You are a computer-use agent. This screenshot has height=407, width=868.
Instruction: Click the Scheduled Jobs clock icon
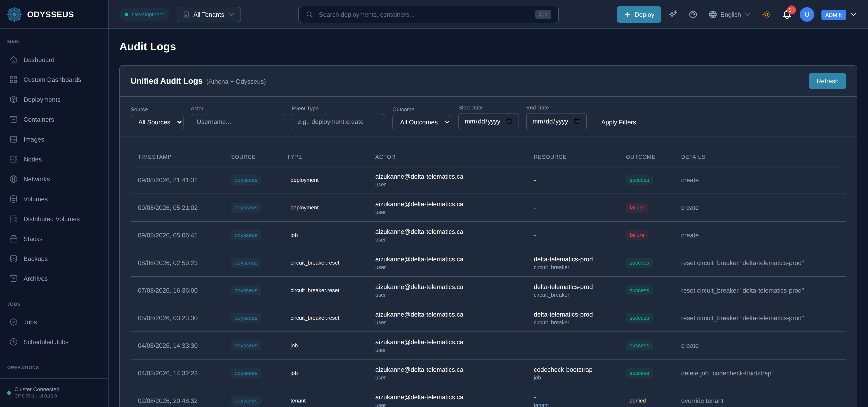(x=14, y=342)
